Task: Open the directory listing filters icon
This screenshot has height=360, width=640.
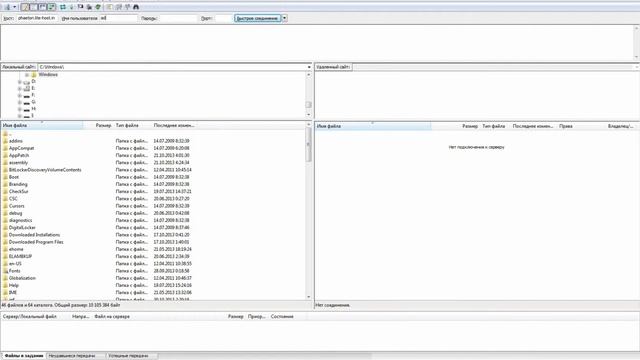Action: [x=110, y=7]
